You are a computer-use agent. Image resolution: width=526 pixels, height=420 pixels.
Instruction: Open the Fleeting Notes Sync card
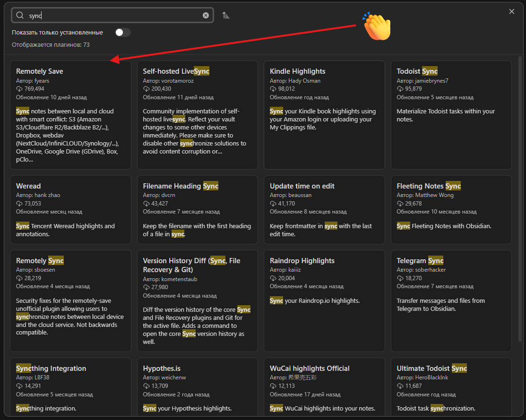pyautogui.click(x=451, y=209)
